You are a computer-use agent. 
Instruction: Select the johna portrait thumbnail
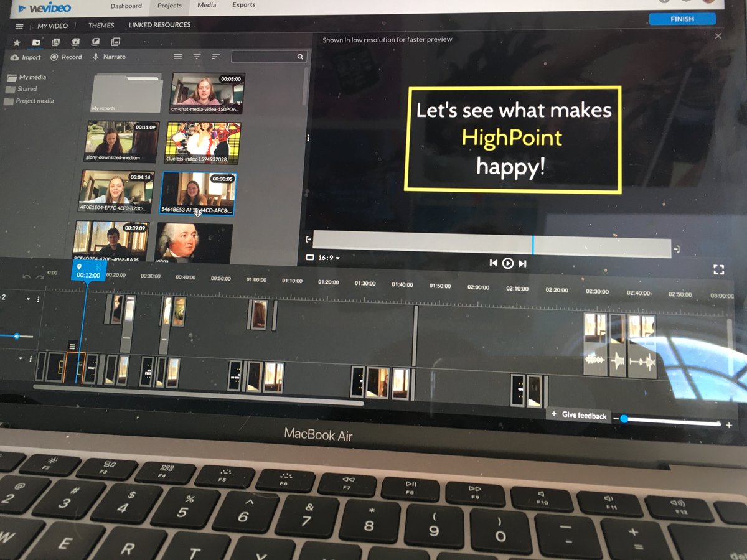(194, 242)
